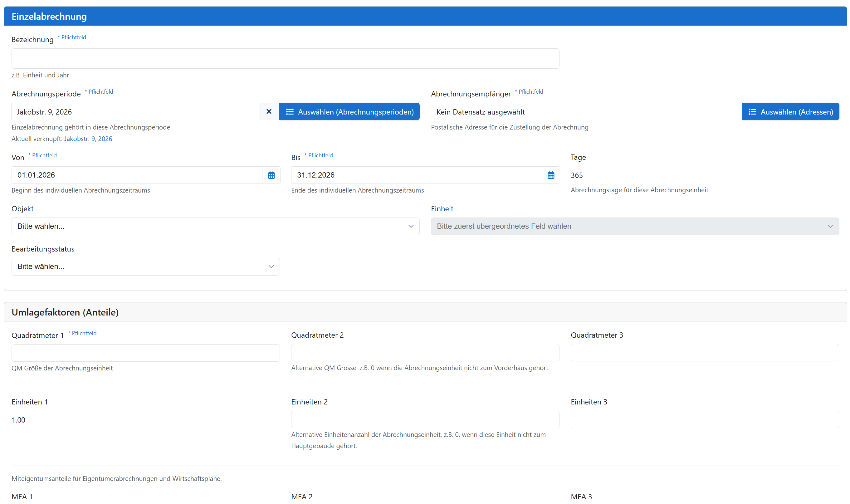
Task: Click the Einheiten 3 input field
Action: (x=704, y=419)
